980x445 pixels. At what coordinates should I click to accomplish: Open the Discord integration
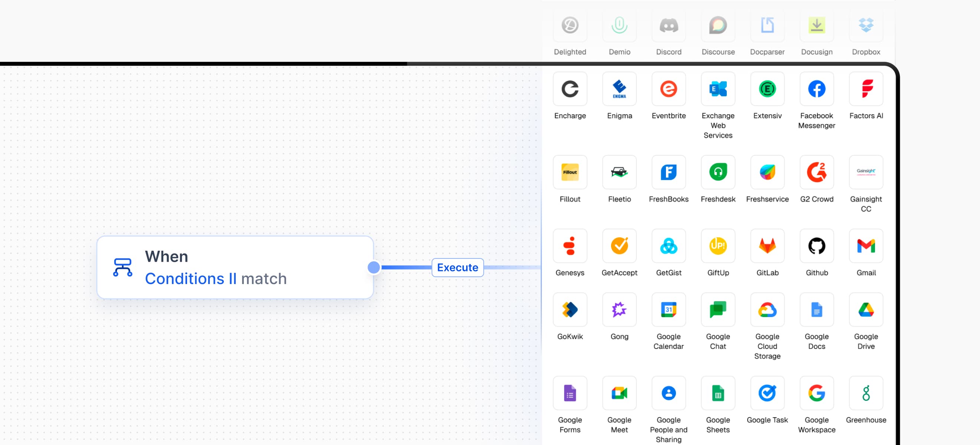click(x=669, y=25)
